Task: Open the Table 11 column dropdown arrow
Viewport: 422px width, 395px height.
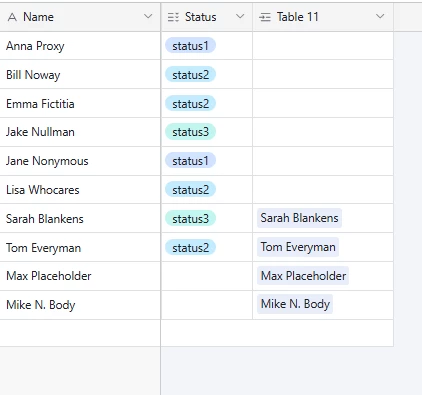Action: tap(380, 16)
